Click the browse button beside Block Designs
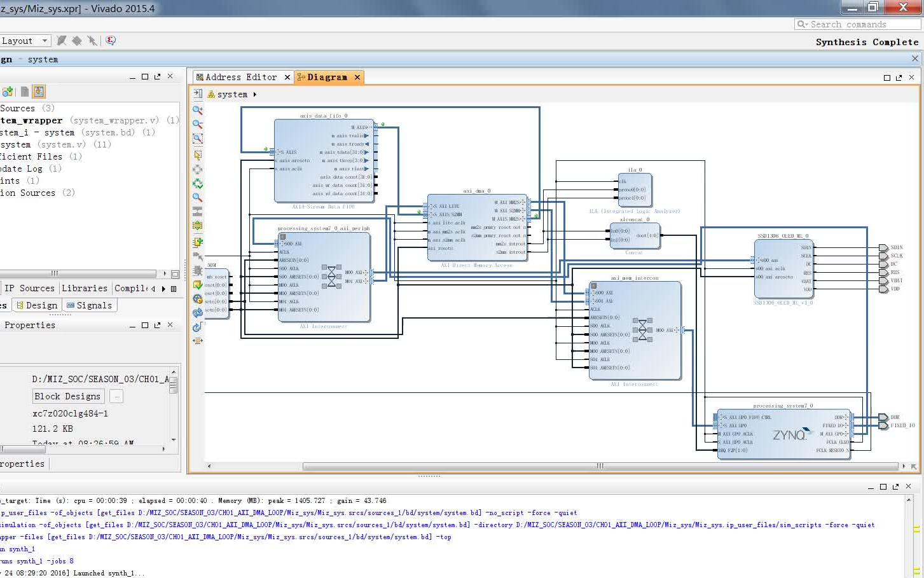Screen dimensions: 924x578 point(116,396)
